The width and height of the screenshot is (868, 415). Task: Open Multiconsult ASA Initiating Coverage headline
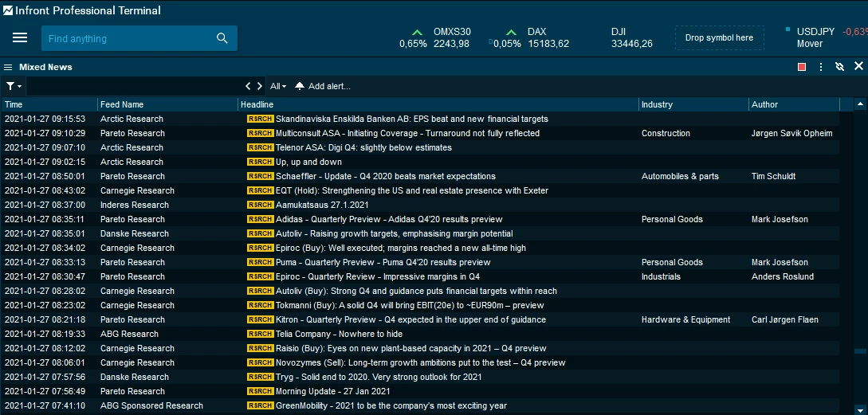[407, 133]
